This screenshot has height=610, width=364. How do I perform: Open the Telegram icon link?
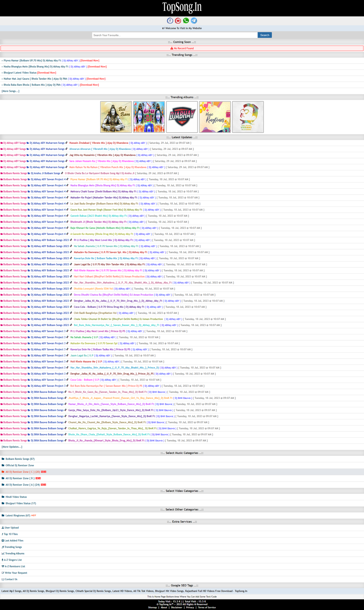coord(194,21)
